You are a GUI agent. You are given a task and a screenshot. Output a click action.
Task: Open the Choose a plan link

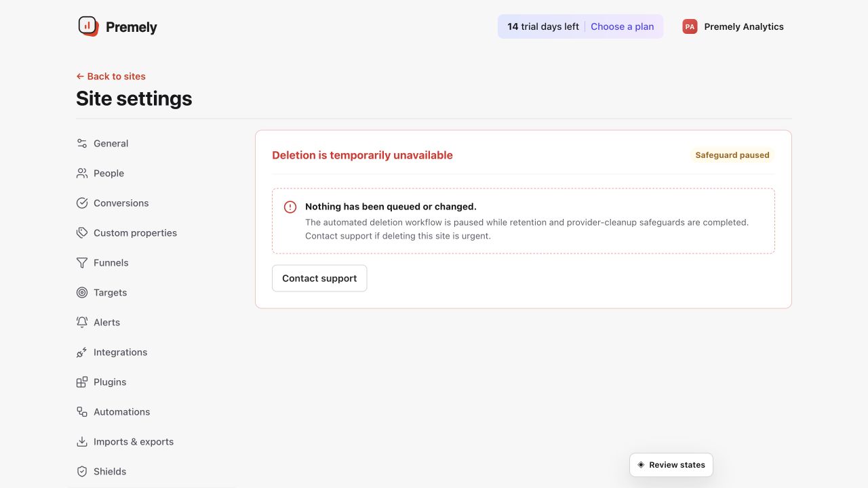click(x=623, y=26)
